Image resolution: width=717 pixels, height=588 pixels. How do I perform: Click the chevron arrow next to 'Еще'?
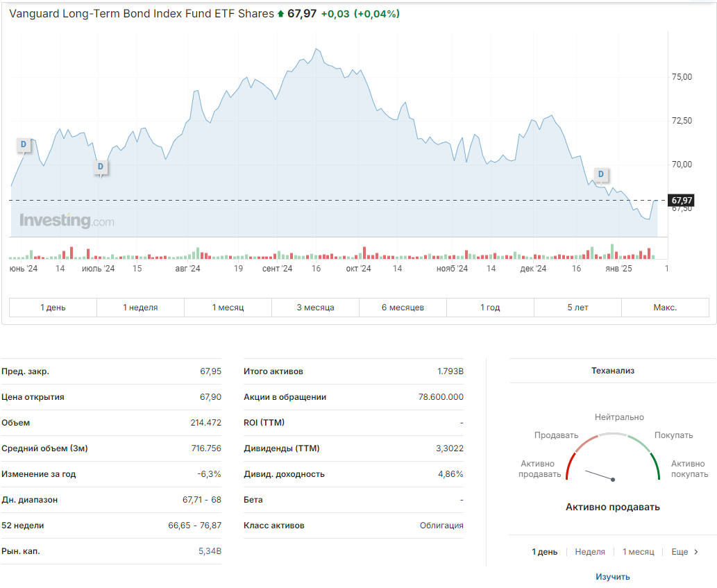click(696, 552)
